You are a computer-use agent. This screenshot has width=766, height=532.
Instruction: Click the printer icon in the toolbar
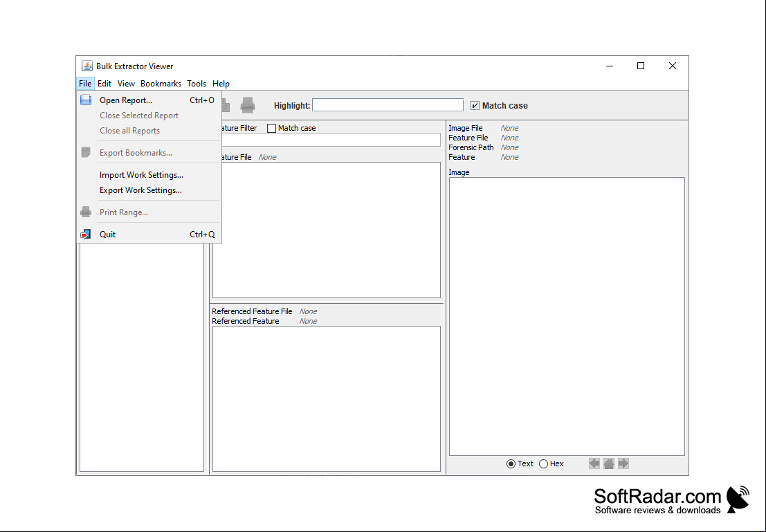(x=248, y=105)
